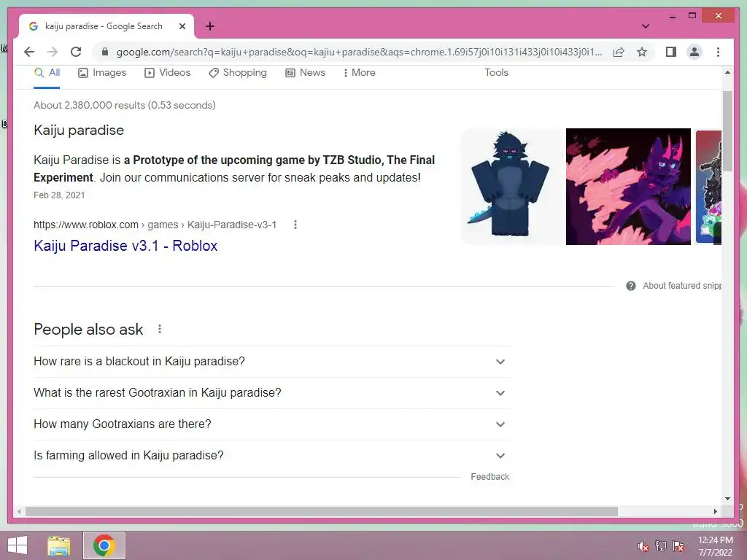Click the network icon in system tray

661,546
